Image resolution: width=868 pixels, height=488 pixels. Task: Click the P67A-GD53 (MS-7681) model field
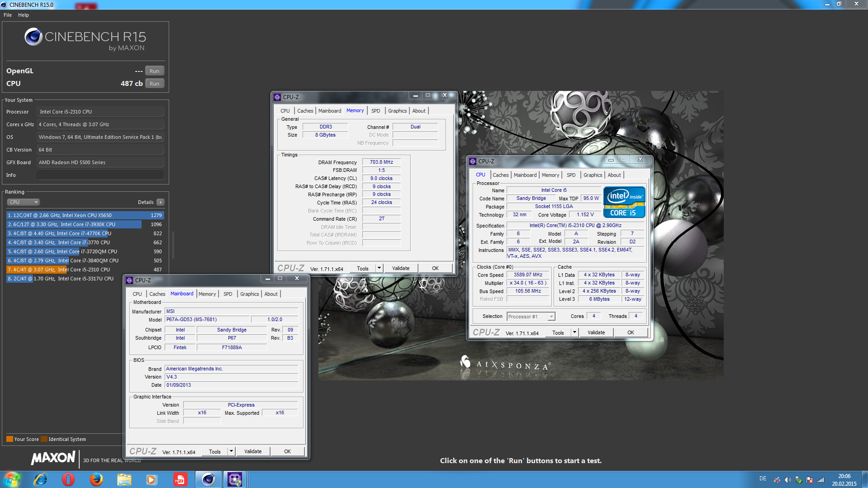coord(206,319)
